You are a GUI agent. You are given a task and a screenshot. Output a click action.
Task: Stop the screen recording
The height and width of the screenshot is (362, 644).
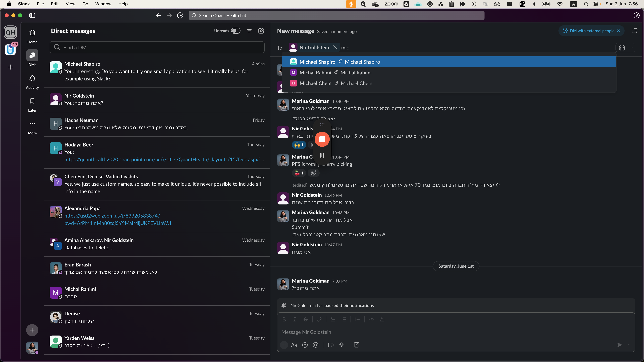point(322,139)
